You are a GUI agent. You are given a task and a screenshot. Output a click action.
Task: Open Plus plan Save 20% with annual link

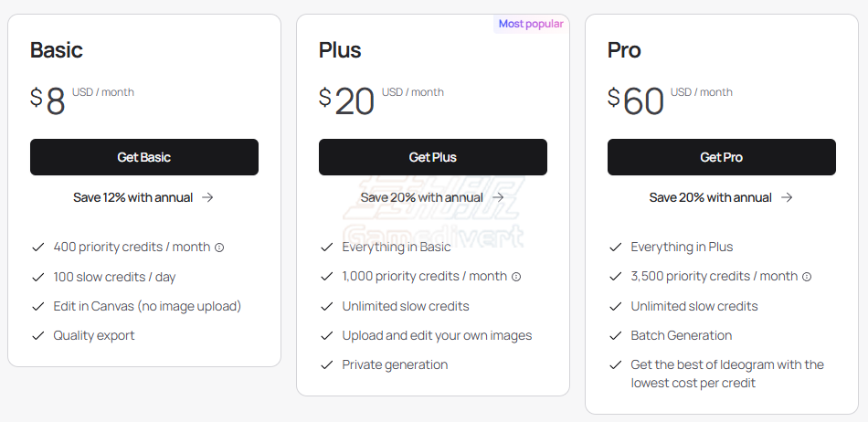(432, 197)
